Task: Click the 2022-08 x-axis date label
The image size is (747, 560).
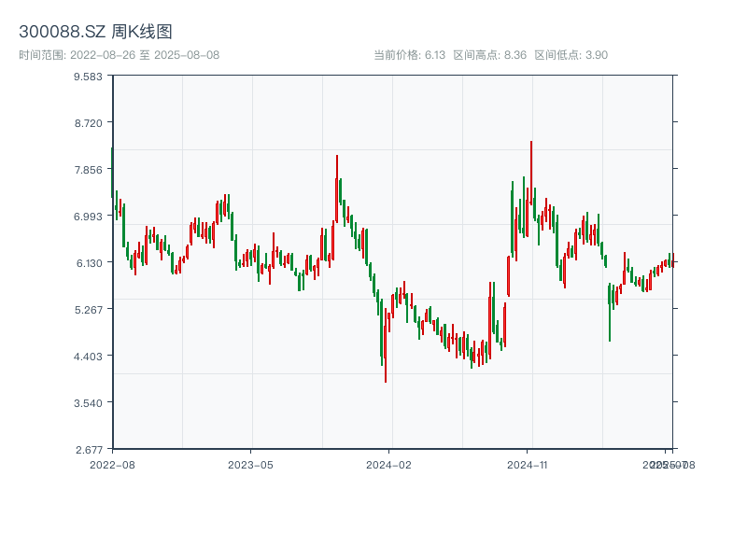Action: tap(112, 464)
